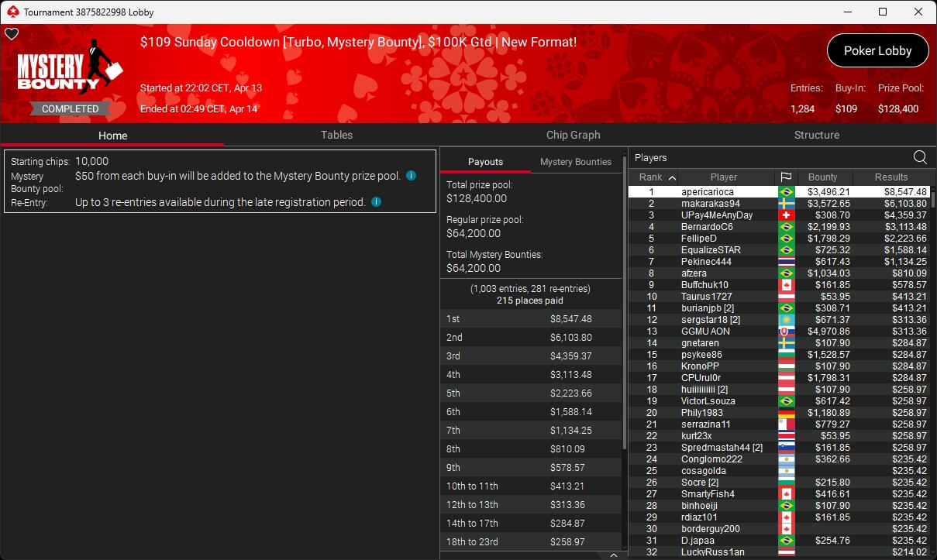Click the 10th to 11th payout row
The height and width of the screenshot is (560, 937).
[x=530, y=486]
